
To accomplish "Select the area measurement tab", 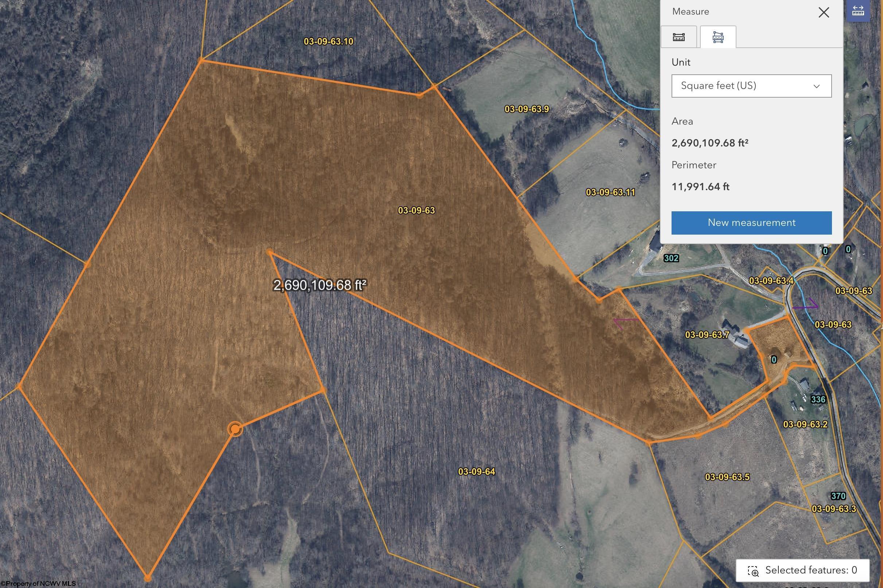I will tap(717, 37).
